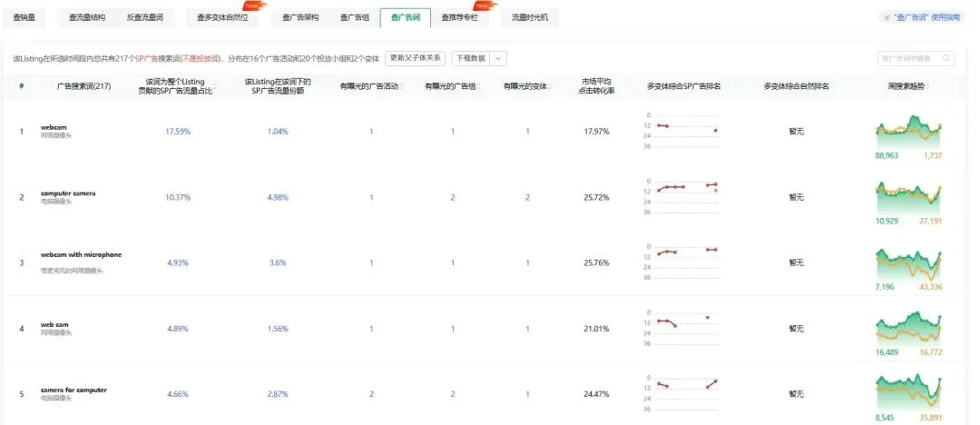Go to the 查广告架构 tab
980x425 pixels.
pyautogui.click(x=300, y=17)
